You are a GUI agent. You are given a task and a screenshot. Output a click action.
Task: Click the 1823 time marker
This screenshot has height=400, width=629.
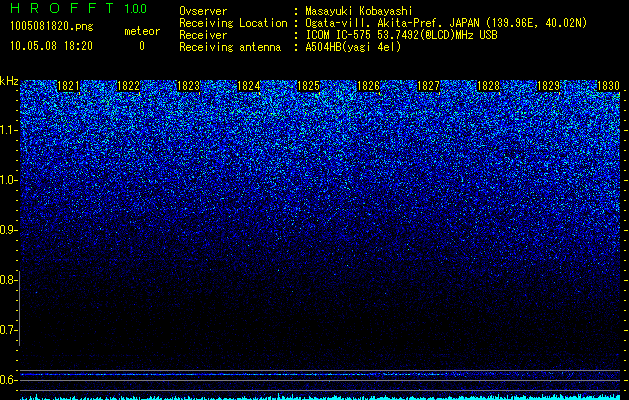189,86
